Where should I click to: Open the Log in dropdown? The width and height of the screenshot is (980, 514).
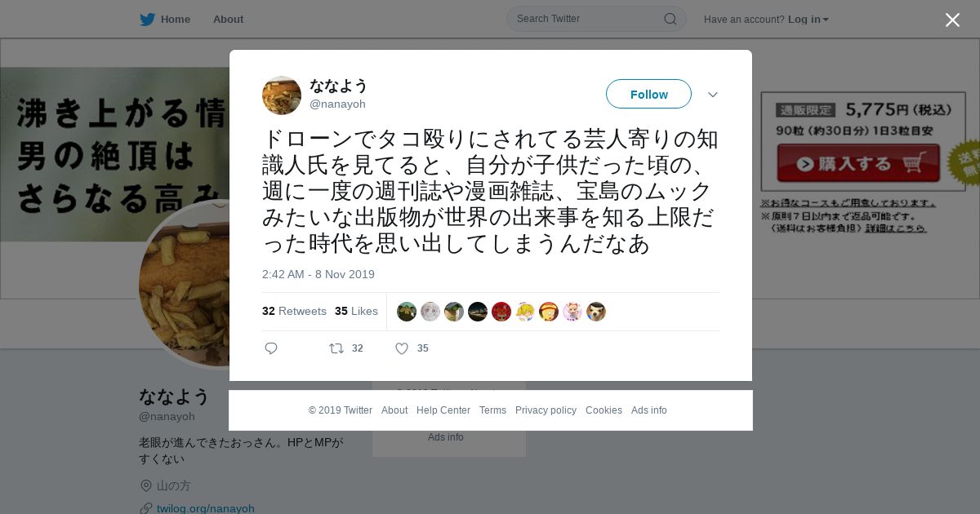pyautogui.click(x=808, y=19)
